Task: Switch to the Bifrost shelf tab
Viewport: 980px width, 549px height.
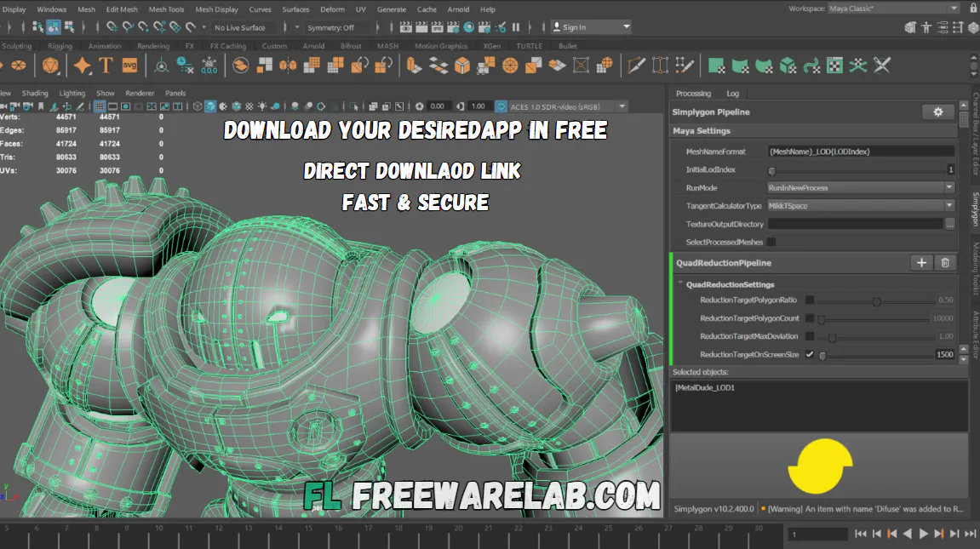Action: (351, 46)
